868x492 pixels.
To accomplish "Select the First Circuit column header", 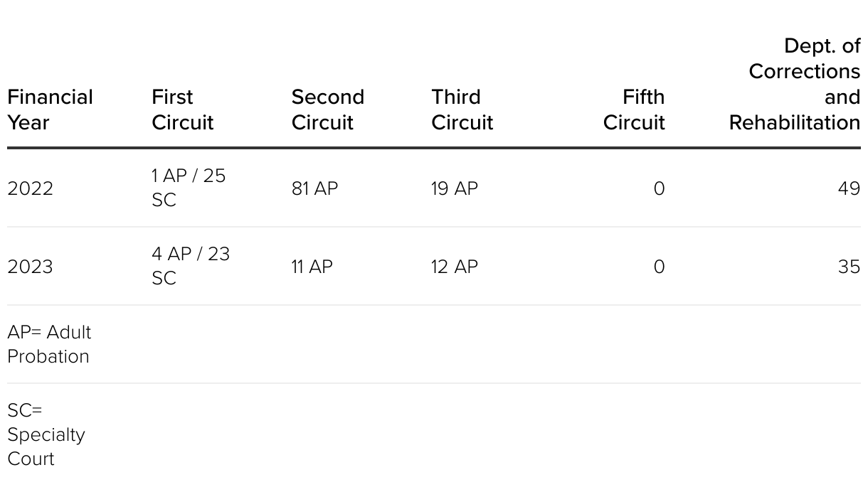I will [x=182, y=109].
